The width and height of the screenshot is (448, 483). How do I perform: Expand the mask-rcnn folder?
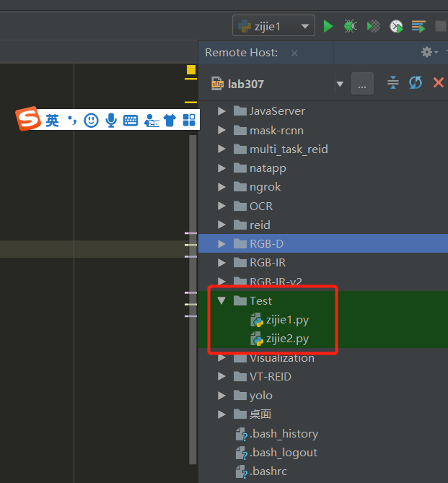click(221, 130)
